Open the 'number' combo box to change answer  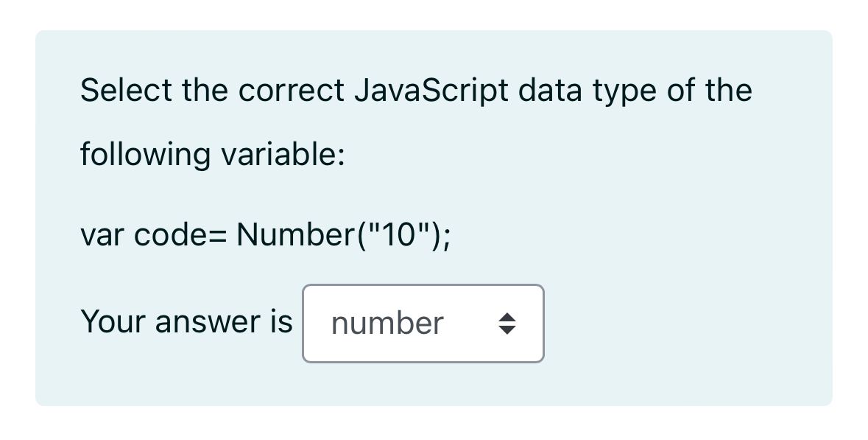click(423, 324)
